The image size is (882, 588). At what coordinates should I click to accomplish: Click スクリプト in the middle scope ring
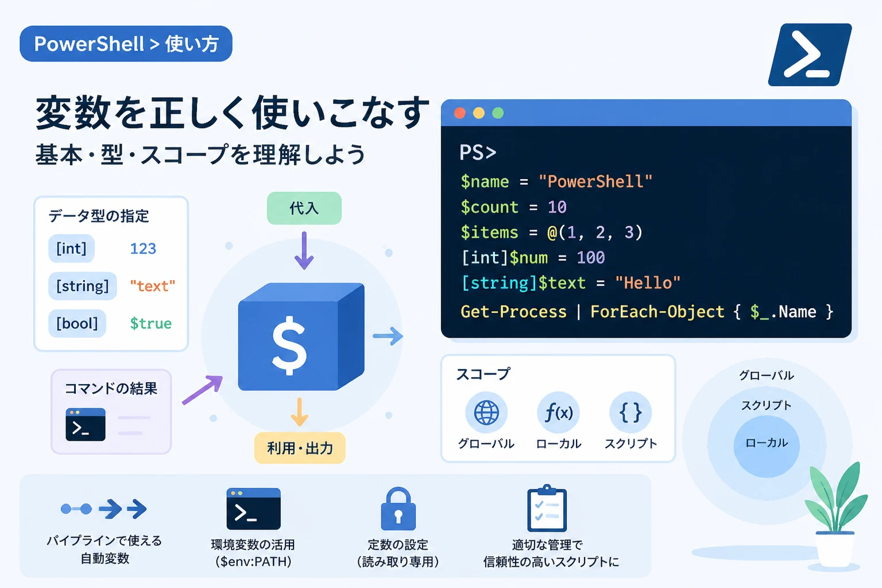(x=767, y=405)
